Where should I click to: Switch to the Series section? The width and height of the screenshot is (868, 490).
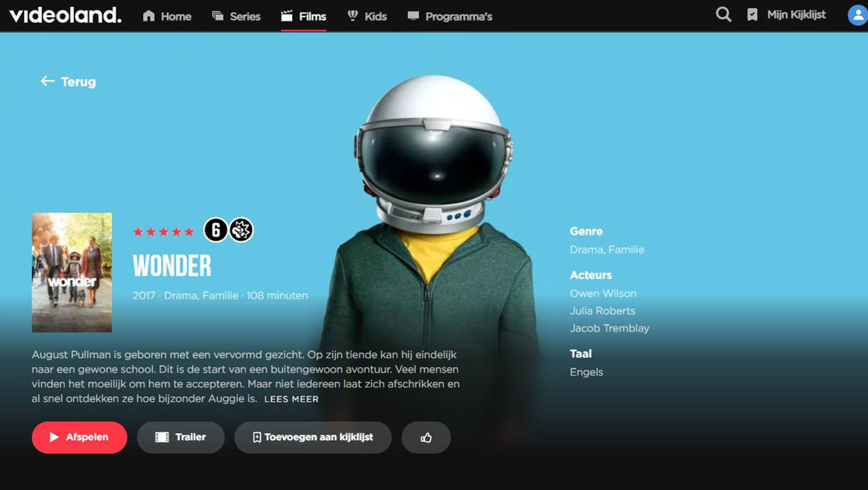pyautogui.click(x=236, y=16)
